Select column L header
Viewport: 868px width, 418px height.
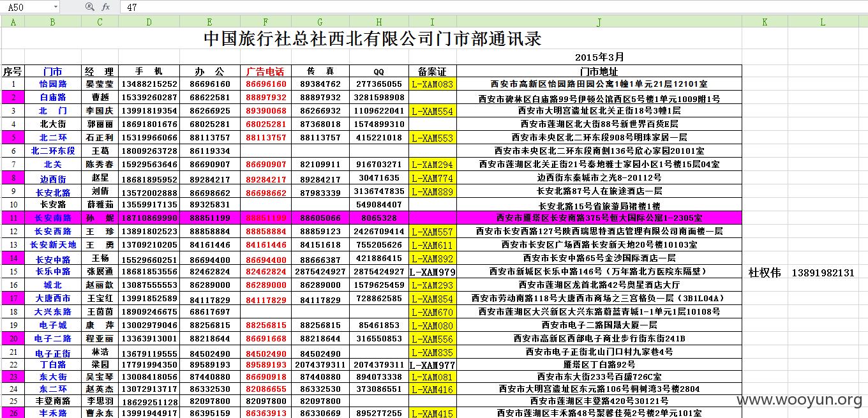pyautogui.click(x=823, y=22)
